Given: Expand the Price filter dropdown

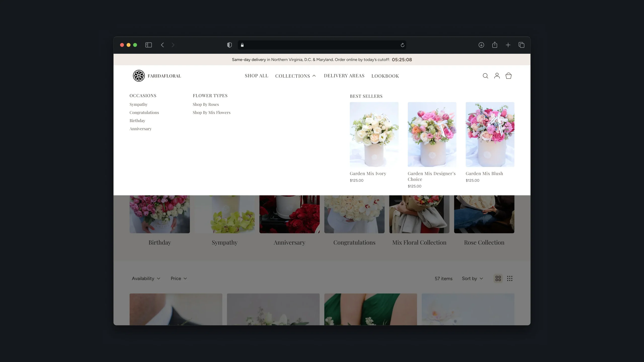Looking at the screenshot, I should 179,278.
